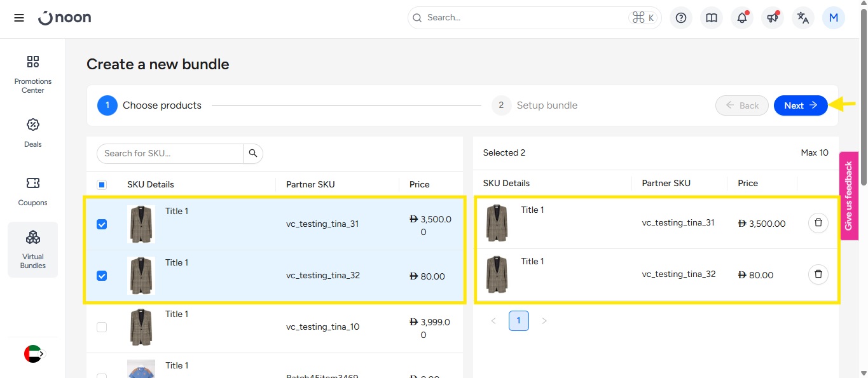Click the language translate icon
This screenshot has width=868, height=378.
[803, 18]
